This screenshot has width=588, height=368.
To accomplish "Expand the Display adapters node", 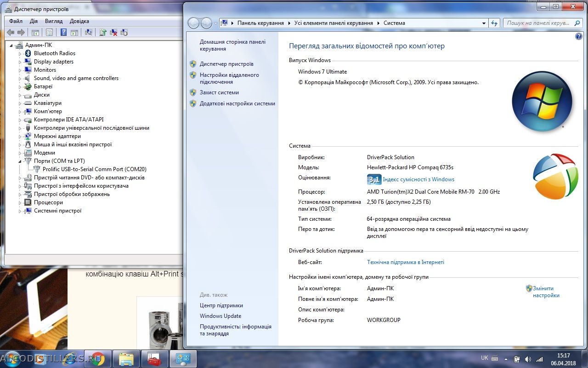I will pyautogui.click(x=20, y=62).
